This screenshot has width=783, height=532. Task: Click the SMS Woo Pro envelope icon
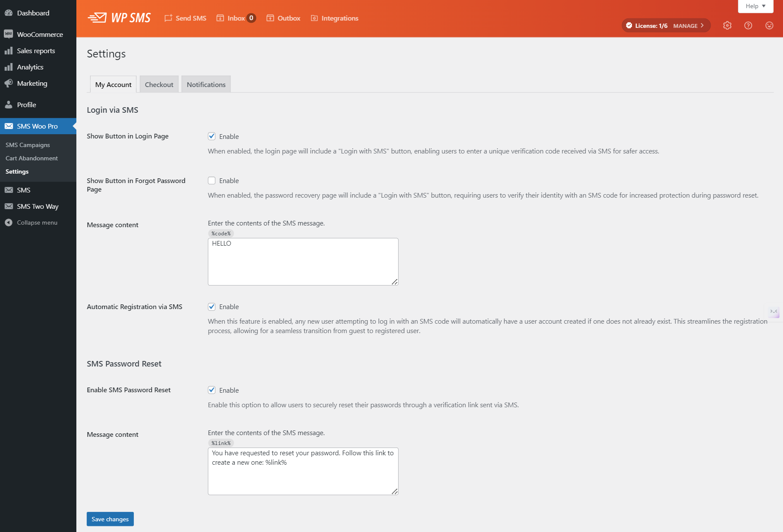[x=9, y=126]
